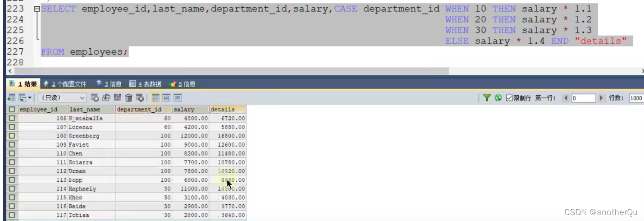This screenshot has width=644, height=221.
Task: Select the details cell 16800.00
Action: 228,136
